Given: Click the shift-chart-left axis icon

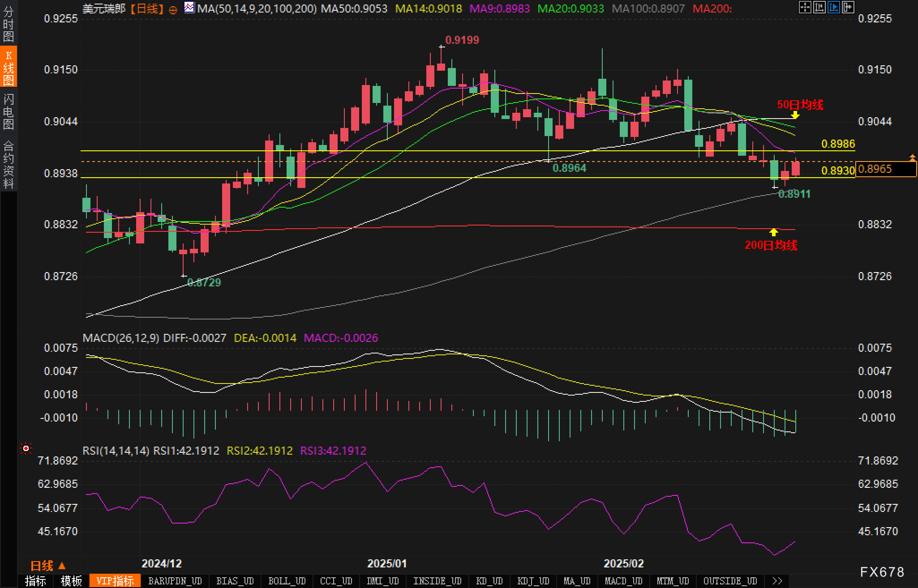Looking at the screenshot, I should pyautogui.click(x=819, y=7).
